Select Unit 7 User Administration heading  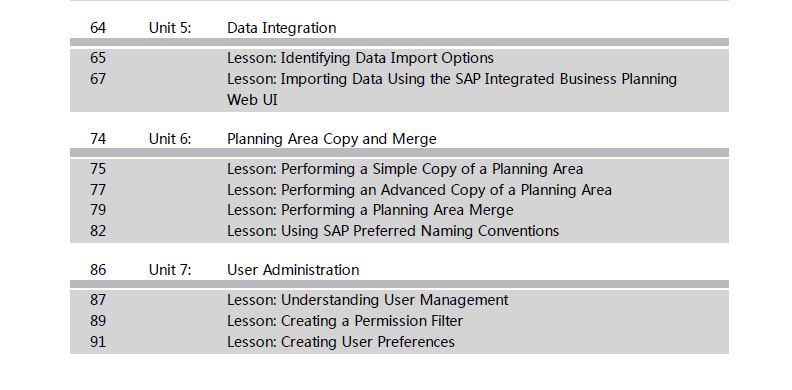[x=293, y=270]
